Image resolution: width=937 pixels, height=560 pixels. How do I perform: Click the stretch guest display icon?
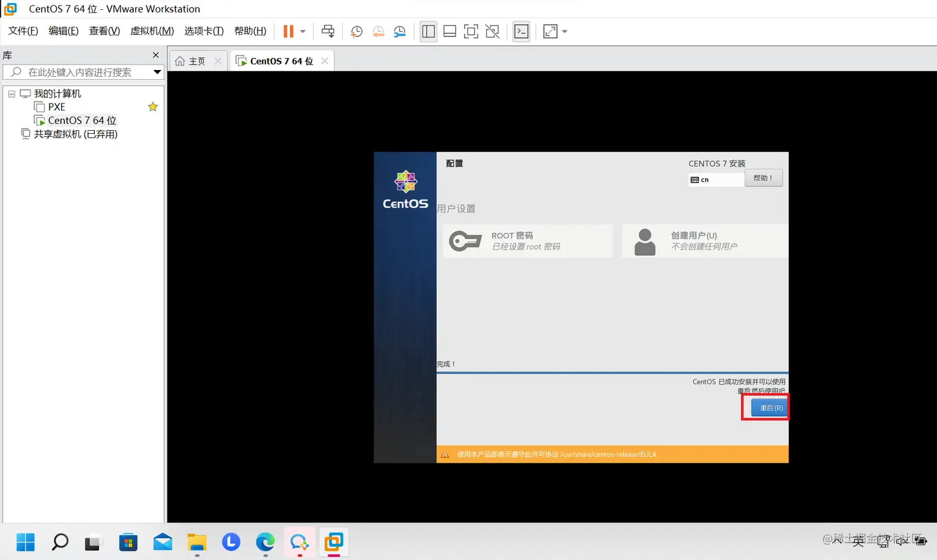[550, 31]
